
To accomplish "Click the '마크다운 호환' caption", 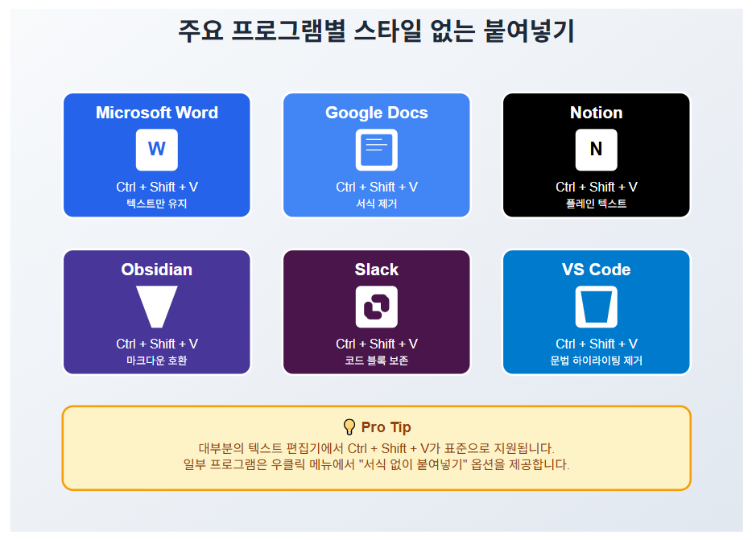I will point(157,361).
